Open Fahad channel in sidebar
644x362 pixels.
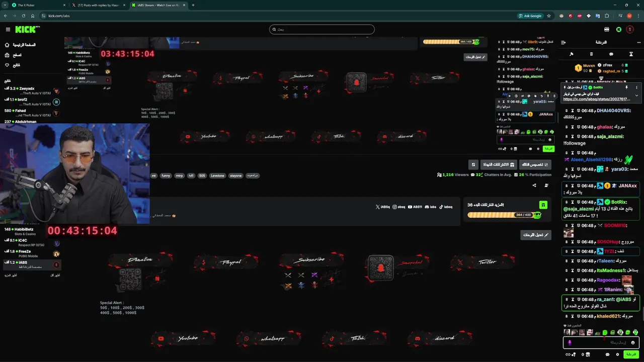tap(31, 113)
